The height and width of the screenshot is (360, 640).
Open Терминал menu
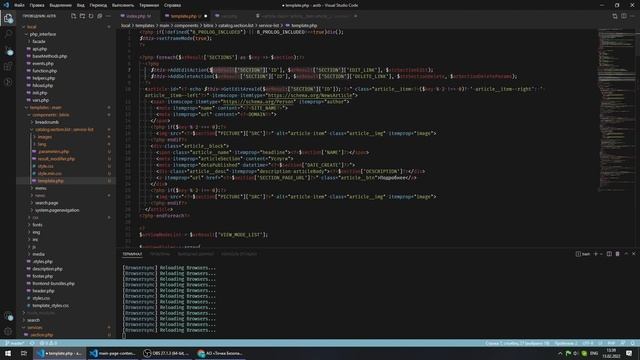coord(149,5)
